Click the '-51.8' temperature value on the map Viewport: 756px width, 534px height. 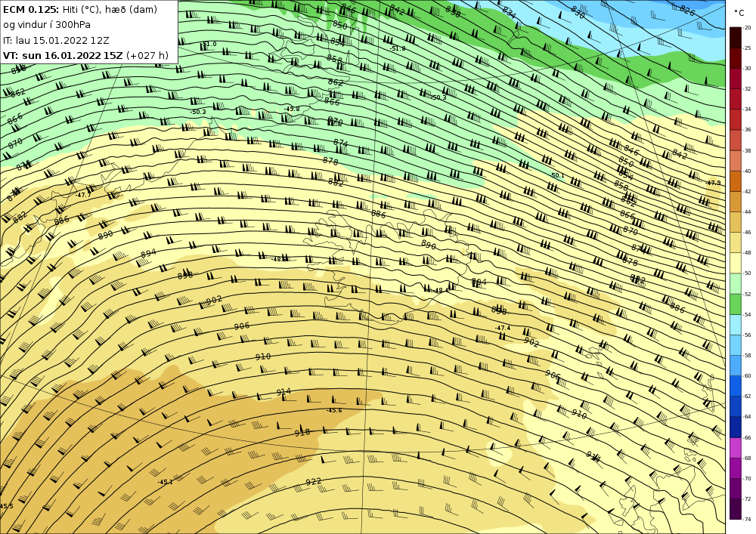pyautogui.click(x=398, y=48)
